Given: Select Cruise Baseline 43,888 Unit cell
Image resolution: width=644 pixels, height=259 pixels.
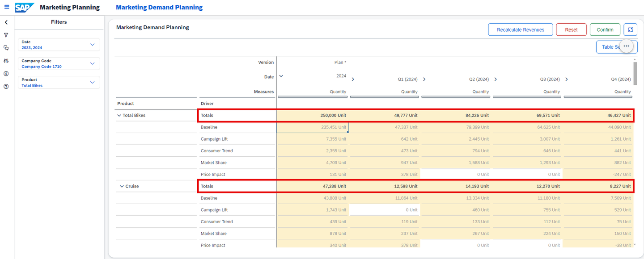Looking at the screenshot, I should point(313,198).
